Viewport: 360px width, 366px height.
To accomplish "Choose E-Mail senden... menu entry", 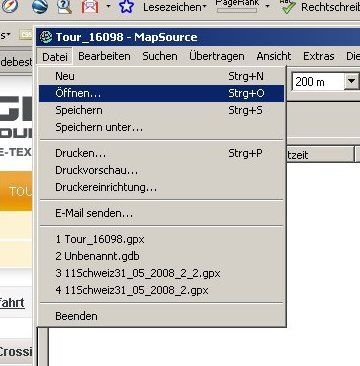I will (x=162, y=213).
